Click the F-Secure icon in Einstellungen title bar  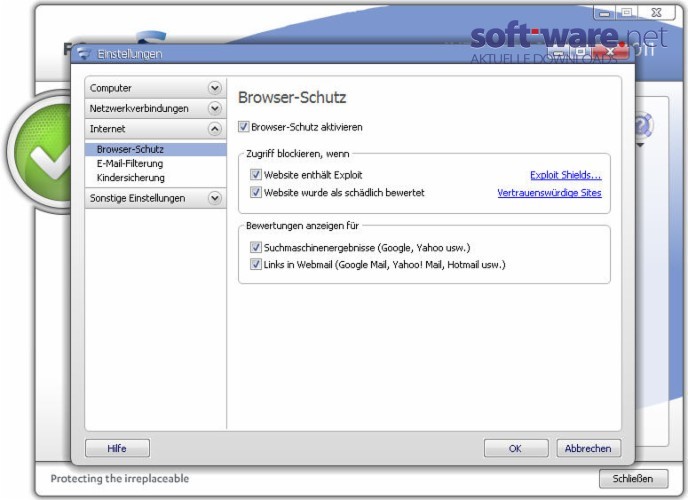83,54
